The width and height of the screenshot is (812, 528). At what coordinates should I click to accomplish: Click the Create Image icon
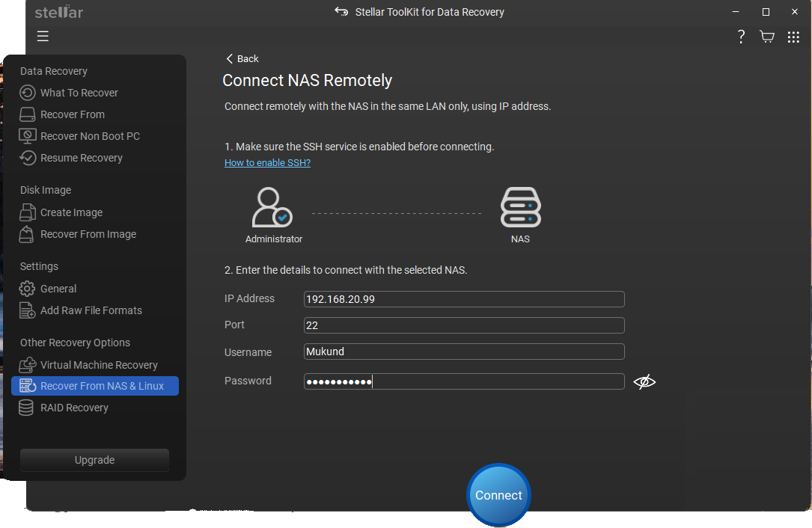(28, 212)
